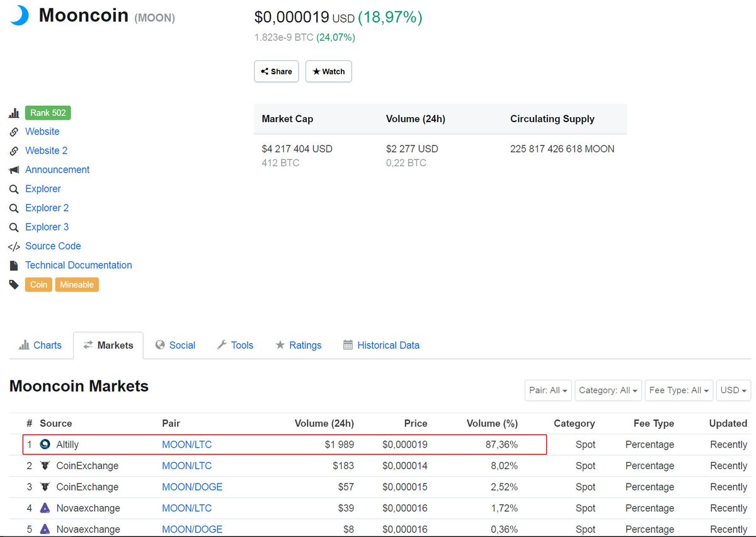Click the Mooncoin Markets heading
Screen dimensions: 756x537
(79, 386)
